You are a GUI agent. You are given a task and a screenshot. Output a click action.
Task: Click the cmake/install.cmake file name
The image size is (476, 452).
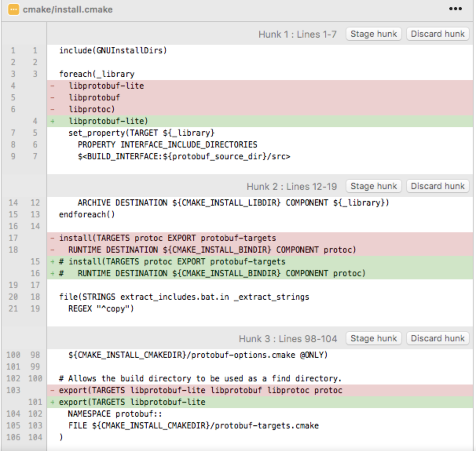coord(68,9)
